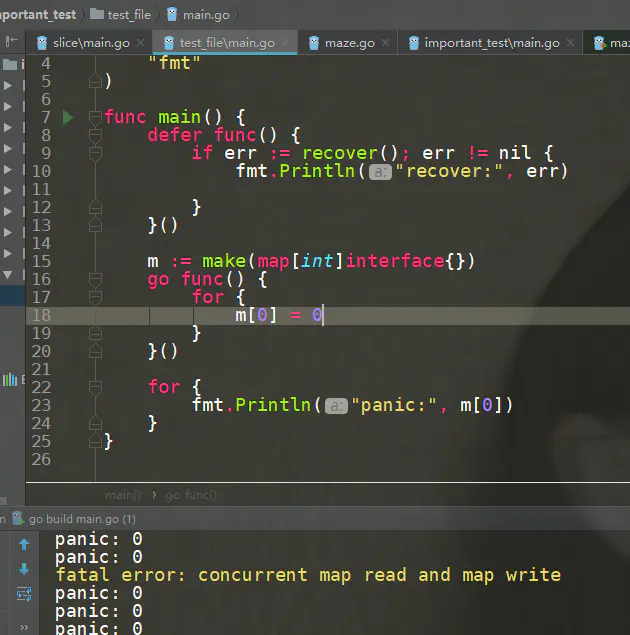Click recover() call on line 9
This screenshot has height=635, width=630.
coord(350,153)
